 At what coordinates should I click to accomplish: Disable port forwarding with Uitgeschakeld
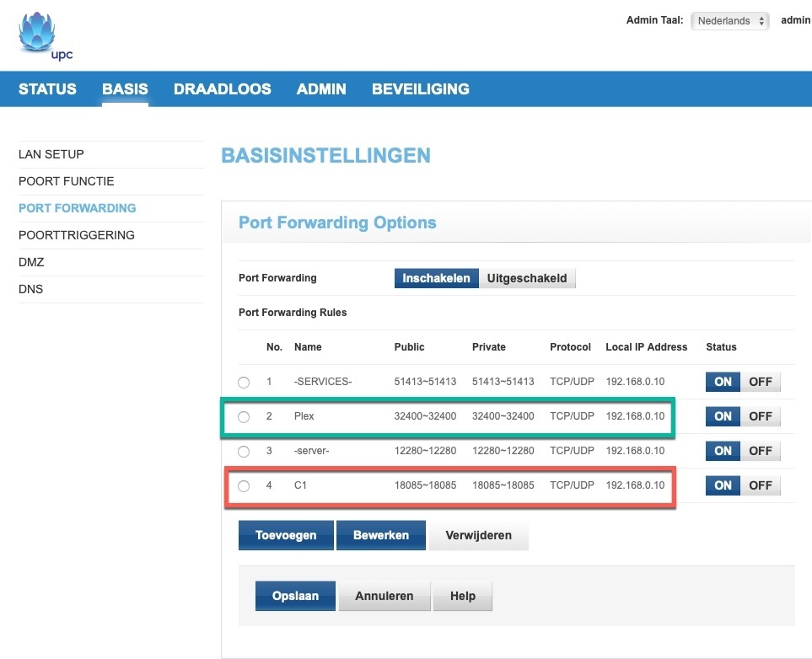527,278
